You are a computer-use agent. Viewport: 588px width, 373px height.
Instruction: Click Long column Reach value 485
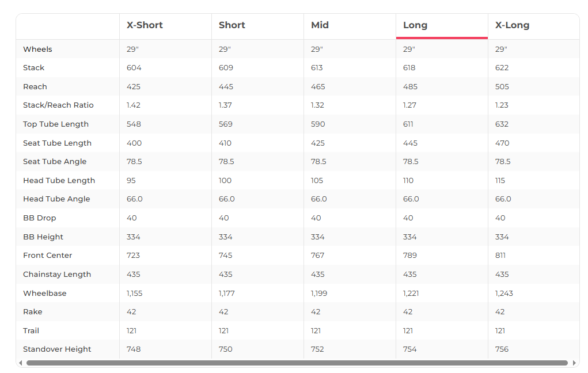pos(410,86)
